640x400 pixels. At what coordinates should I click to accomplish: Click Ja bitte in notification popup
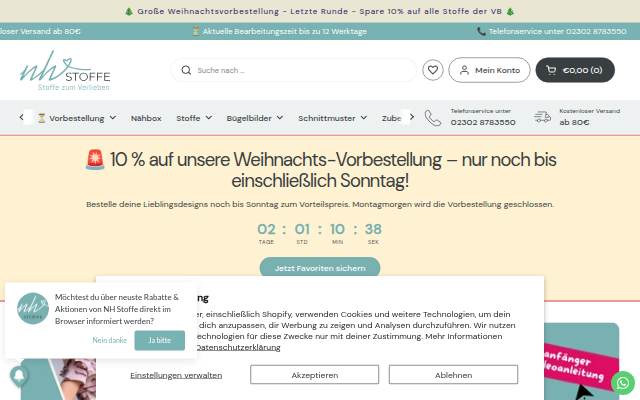coord(160,340)
